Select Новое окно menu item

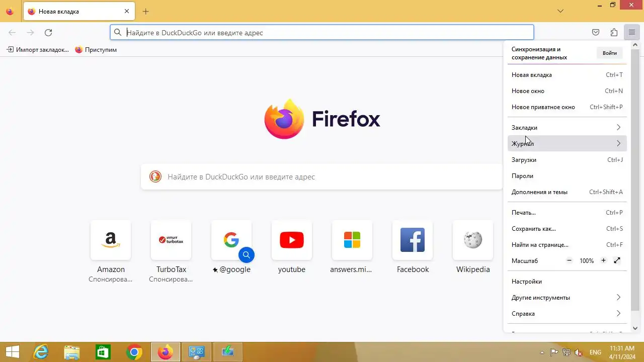click(567, 91)
